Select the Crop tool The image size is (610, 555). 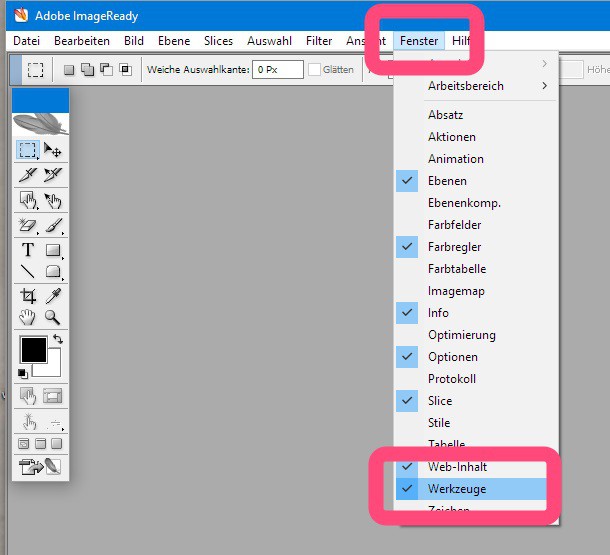click(x=27, y=295)
